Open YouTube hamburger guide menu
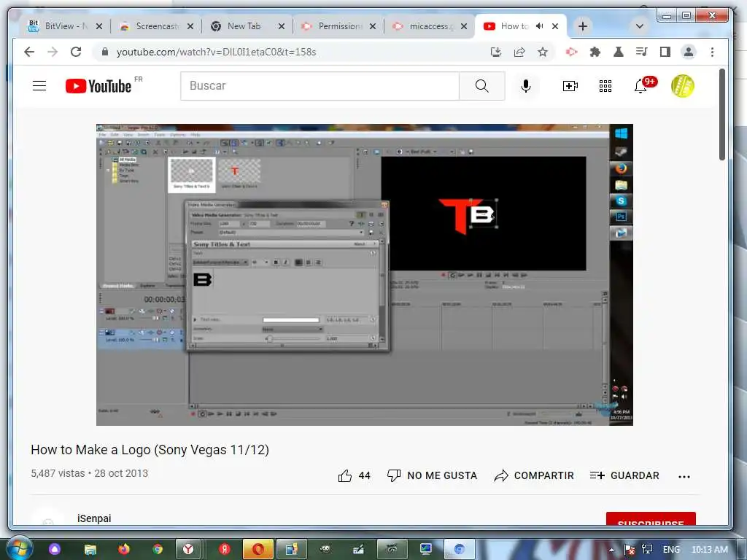Viewport: 747px width, 560px height. 39,86
